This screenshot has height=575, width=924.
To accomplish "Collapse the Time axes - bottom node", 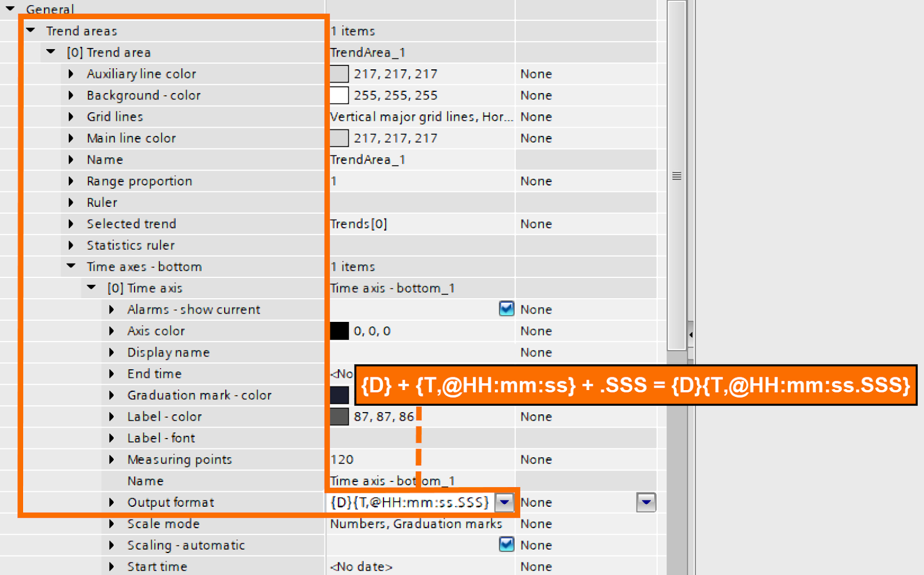I will 70,266.
